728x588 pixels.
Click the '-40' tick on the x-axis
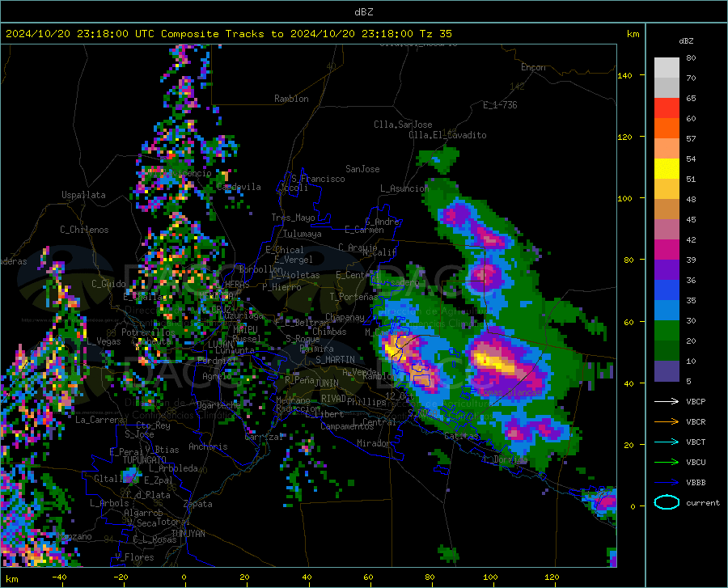point(59,577)
